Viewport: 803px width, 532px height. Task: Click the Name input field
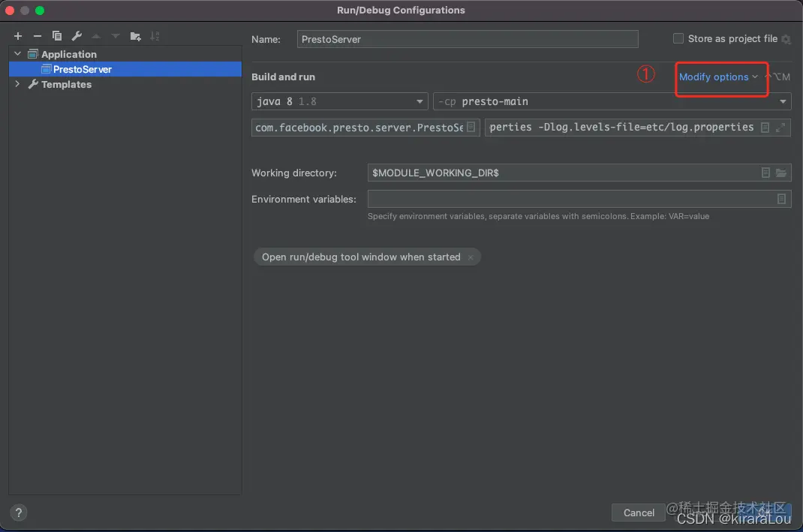click(468, 39)
